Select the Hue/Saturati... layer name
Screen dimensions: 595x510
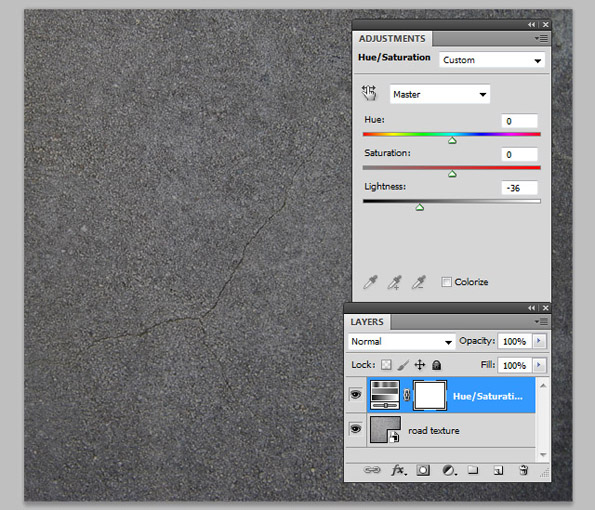(x=488, y=396)
